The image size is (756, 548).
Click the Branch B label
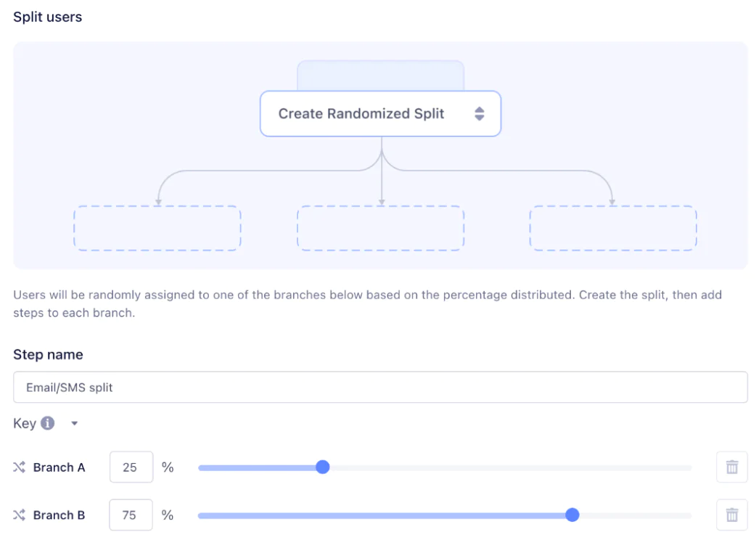[x=59, y=515]
